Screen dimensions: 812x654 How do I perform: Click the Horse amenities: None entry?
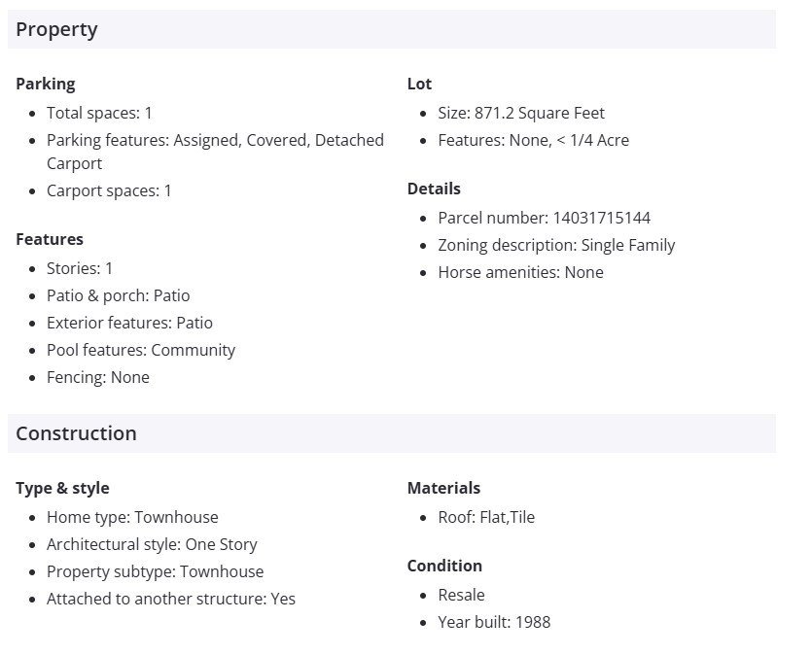pos(520,272)
